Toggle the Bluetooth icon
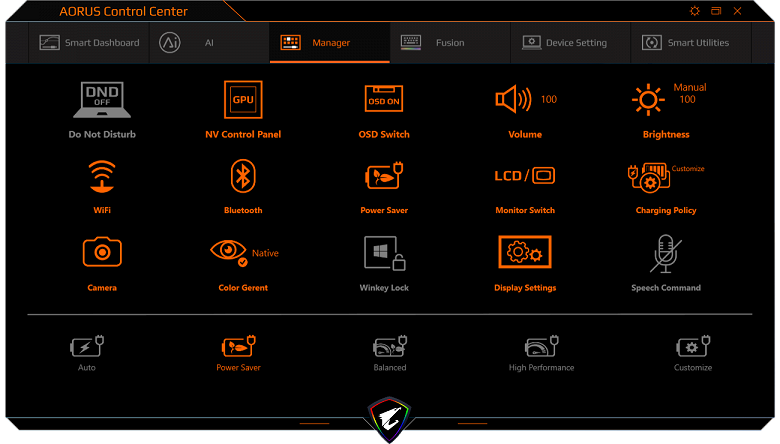780x444 pixels. click(243, 176)
